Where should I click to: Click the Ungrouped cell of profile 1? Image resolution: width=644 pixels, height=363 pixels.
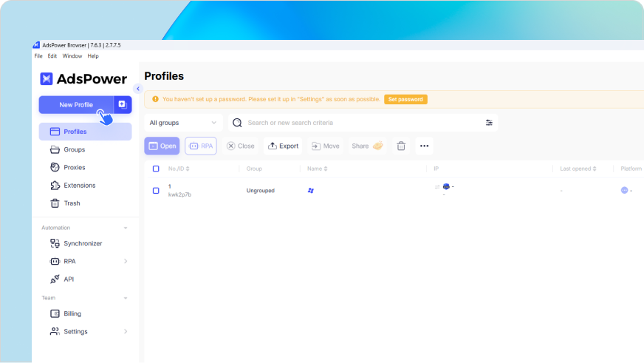pos(261,191)
